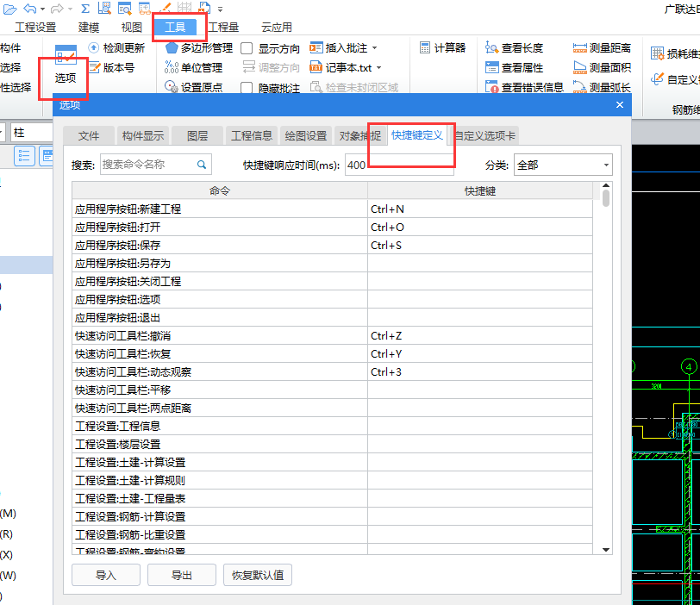Viewport: 700px width, 605px height.
Task: Click the open folder icon in quick access toolbar
Action: click(9, 9)
